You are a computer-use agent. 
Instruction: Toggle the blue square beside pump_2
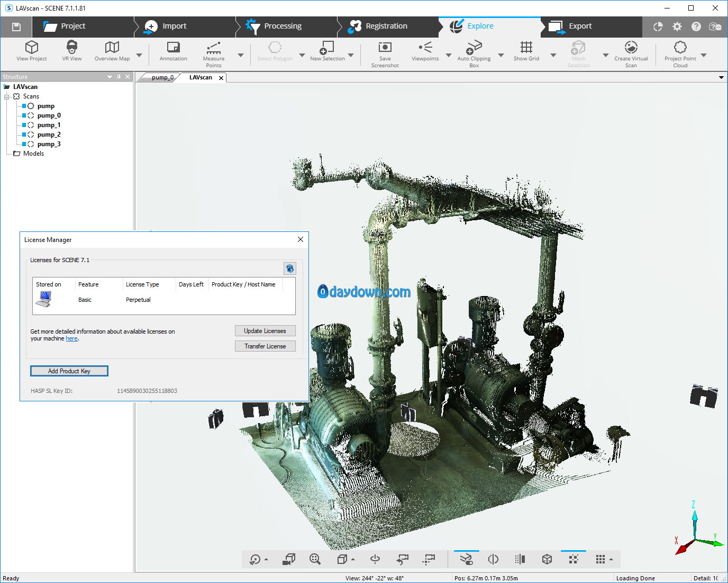(24, 134)
